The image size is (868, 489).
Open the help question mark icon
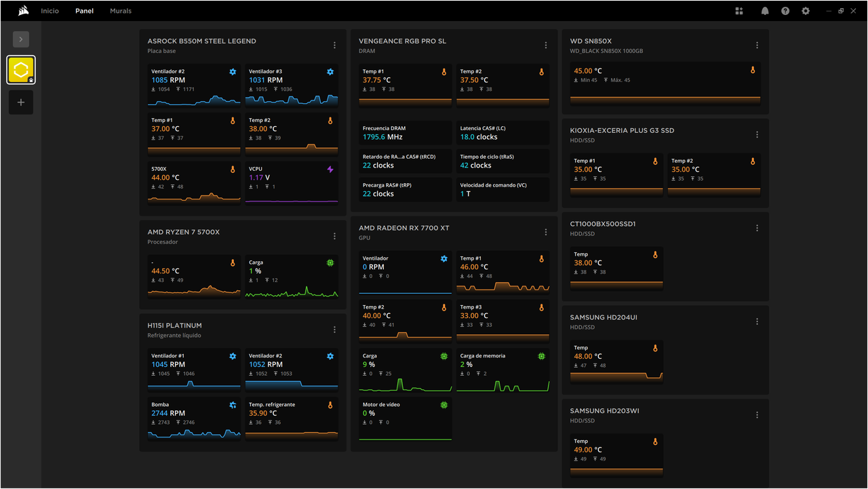coord(785,11)
